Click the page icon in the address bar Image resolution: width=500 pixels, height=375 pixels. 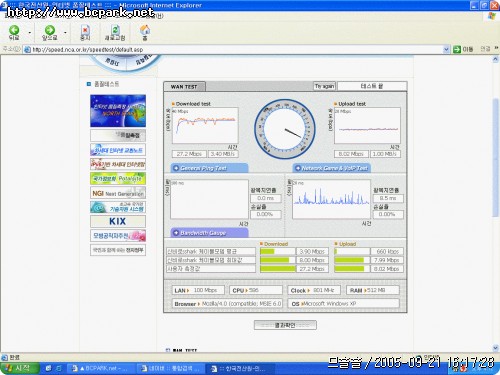tap(27, 50)
